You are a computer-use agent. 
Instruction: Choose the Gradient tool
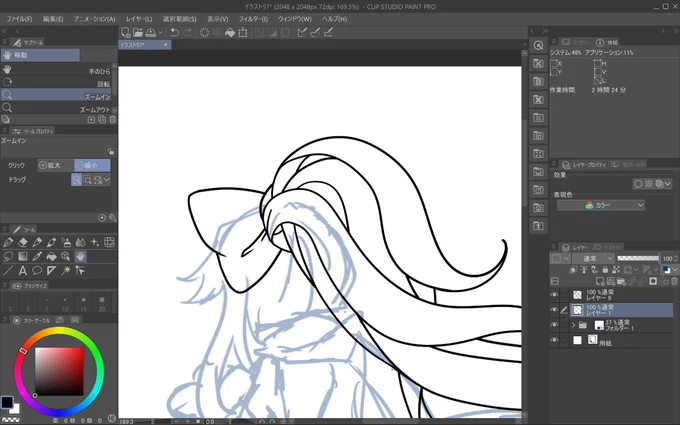(23, 257)
